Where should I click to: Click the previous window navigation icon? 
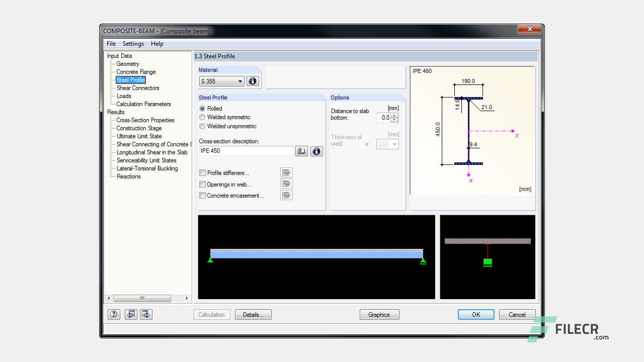tap(130, 314)
